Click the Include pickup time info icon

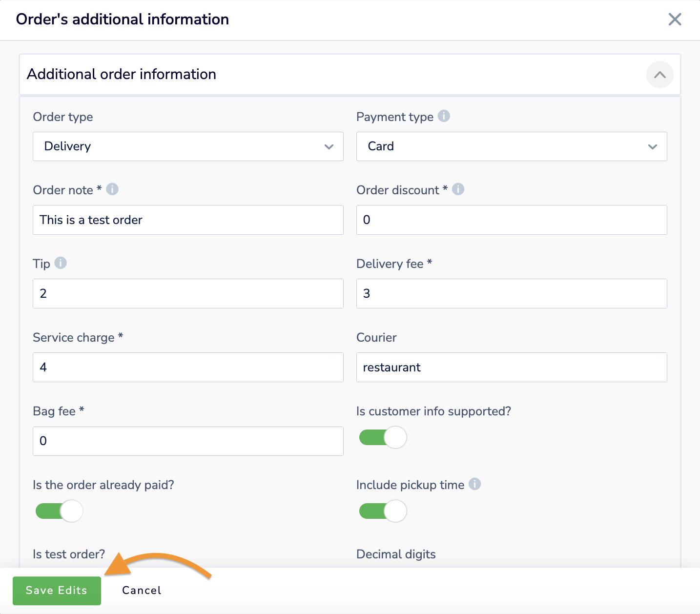pos(474,484)
